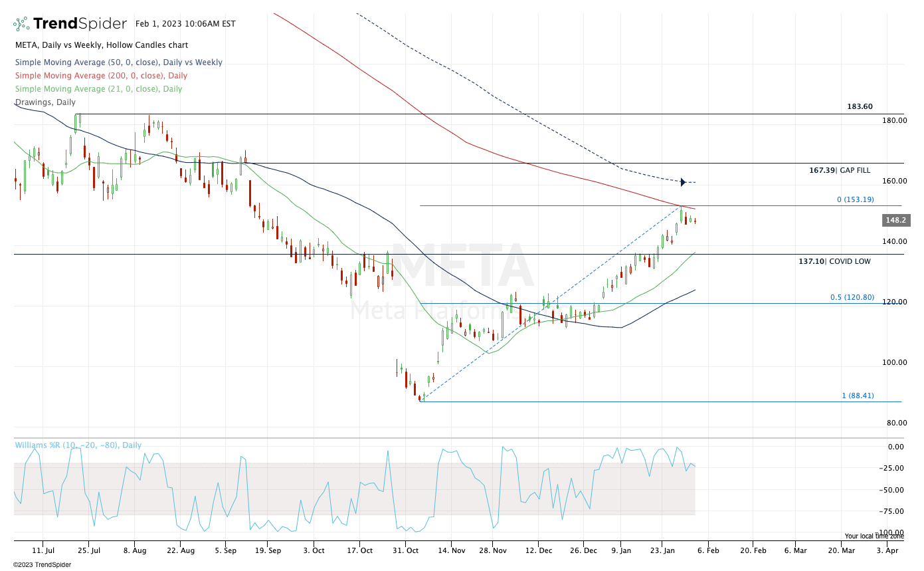The height and width of the screenshot is (571, 924).
Task: Click the 3. Oct date label
Action: tap(313, 550)
